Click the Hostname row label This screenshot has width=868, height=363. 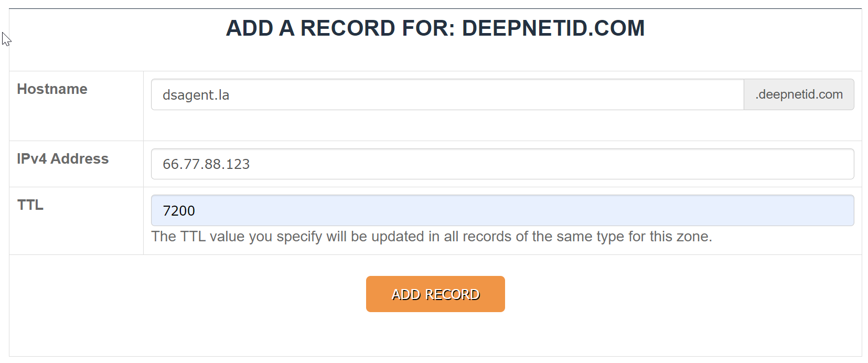pos(52,89)
